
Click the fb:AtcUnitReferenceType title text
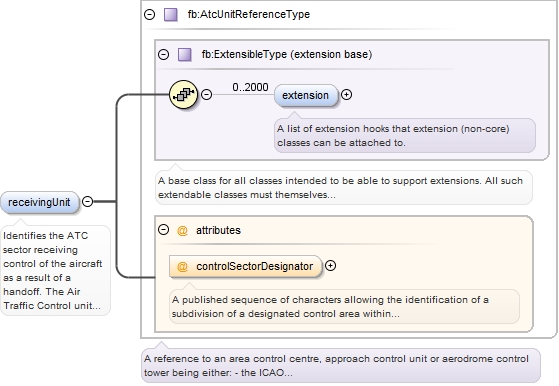249,15
